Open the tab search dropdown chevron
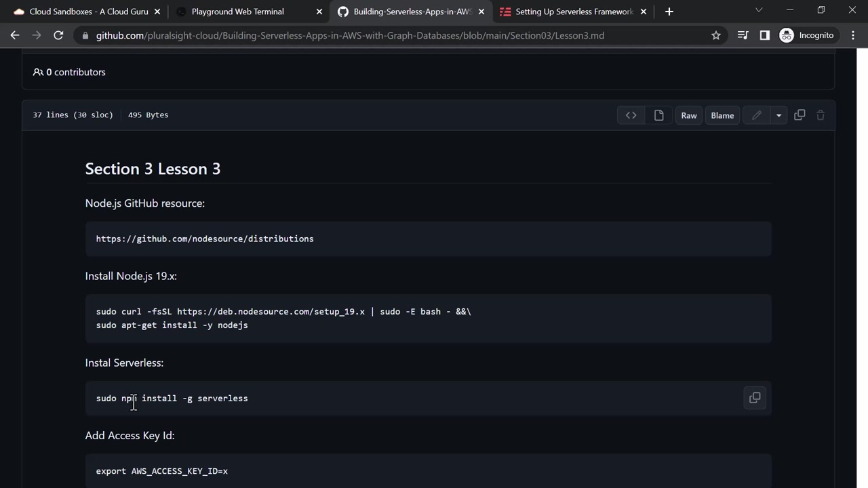 point(759,10)
